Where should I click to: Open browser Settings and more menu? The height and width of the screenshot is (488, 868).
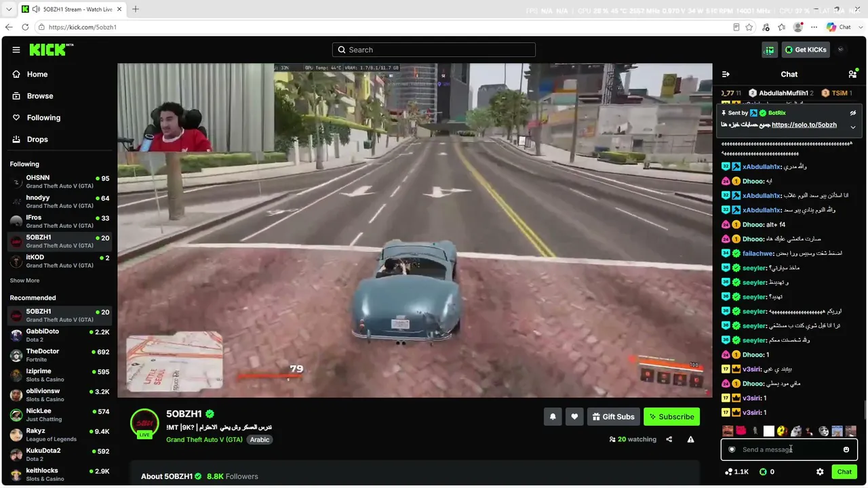pos(814,27)
